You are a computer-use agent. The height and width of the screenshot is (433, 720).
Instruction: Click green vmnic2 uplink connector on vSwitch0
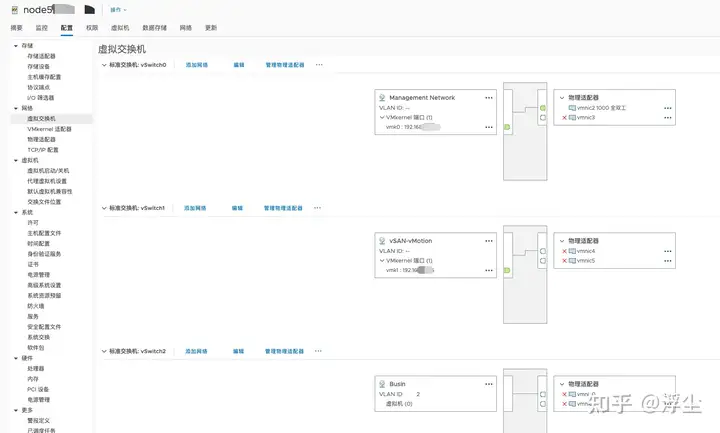click(x=543, y=108)
